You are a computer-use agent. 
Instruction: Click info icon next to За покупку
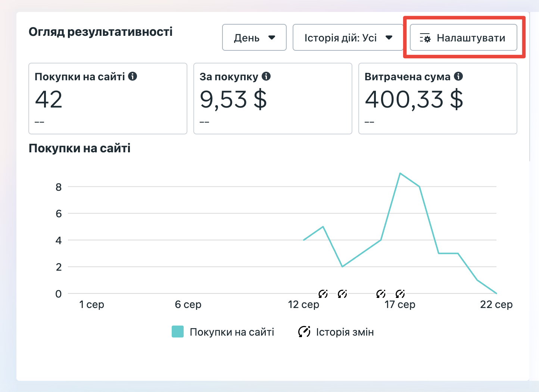click(266, 76)
